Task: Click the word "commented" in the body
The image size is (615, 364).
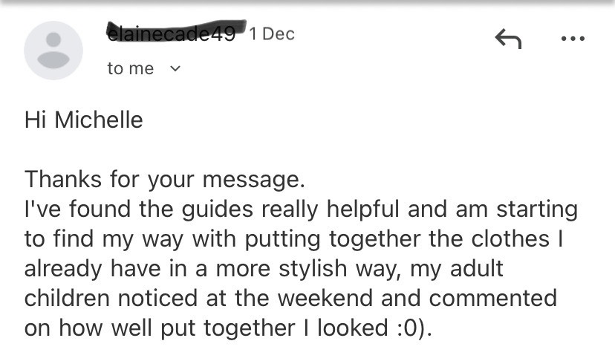Action: click(x=493, y=299)
